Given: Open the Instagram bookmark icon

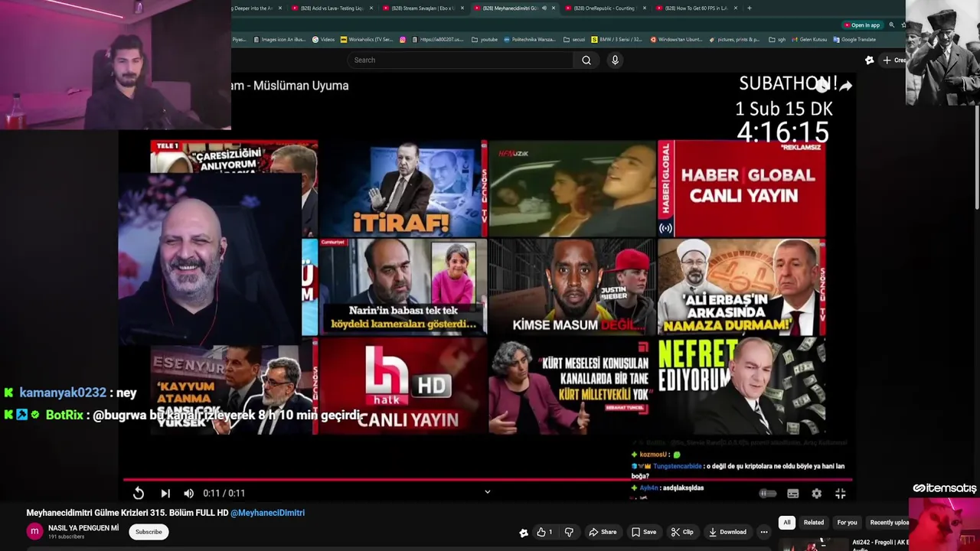Looking at the screenshot, I should 403,40.
